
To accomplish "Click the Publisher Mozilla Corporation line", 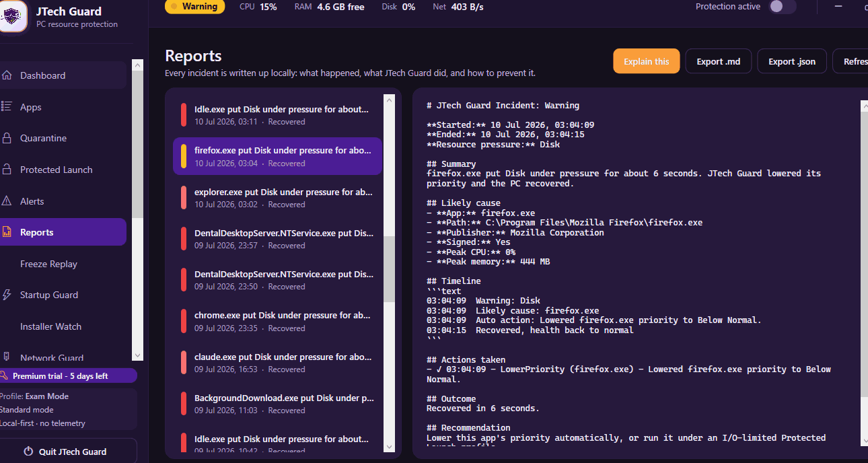I will pyautogui.click(x=515, y=233).
